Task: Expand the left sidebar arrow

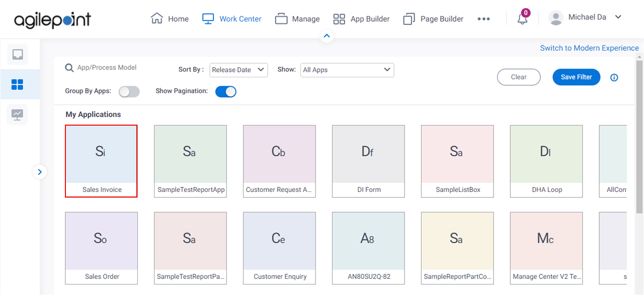Action: click(40, 172)
